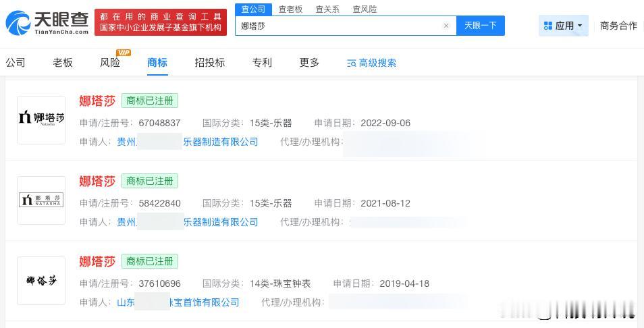644x328 pixels.
Task: Click the 商标已注册 badge for 2019-04-18 entry
Action: [150, 261]
